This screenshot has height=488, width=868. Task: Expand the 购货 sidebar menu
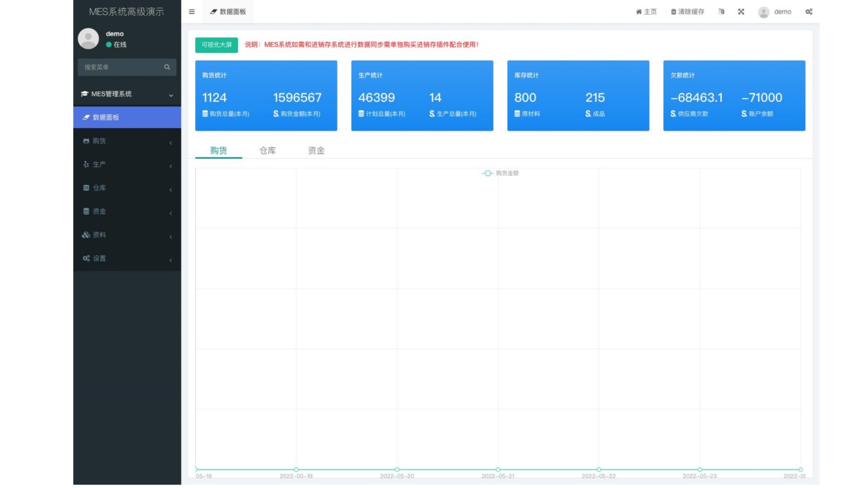pos(127,141)
